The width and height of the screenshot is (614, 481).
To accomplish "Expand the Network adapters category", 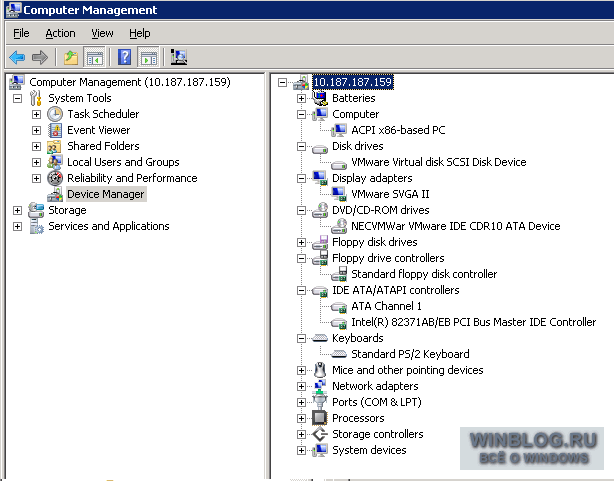I will pyautogui.click(x=301, y=386).
